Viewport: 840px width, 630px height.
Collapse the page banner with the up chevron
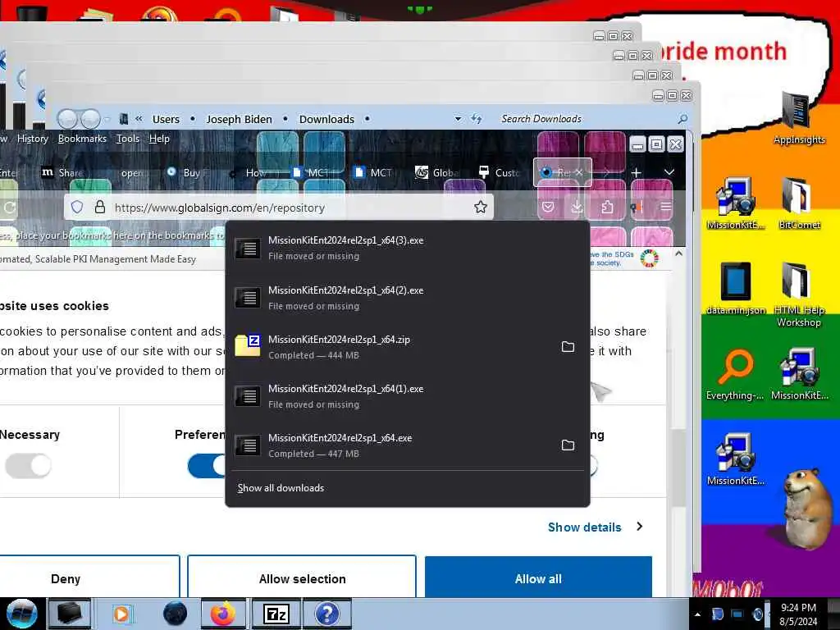point(678,253)
